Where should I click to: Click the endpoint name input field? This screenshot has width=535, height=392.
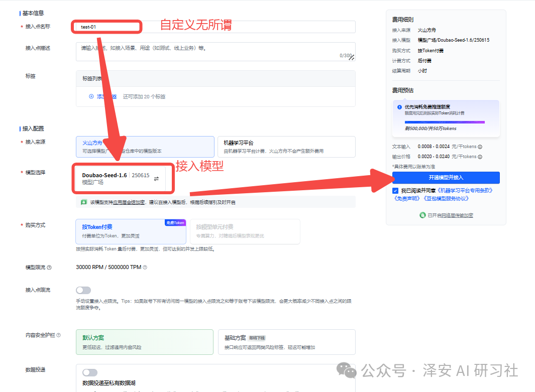[x=216, y=27]
